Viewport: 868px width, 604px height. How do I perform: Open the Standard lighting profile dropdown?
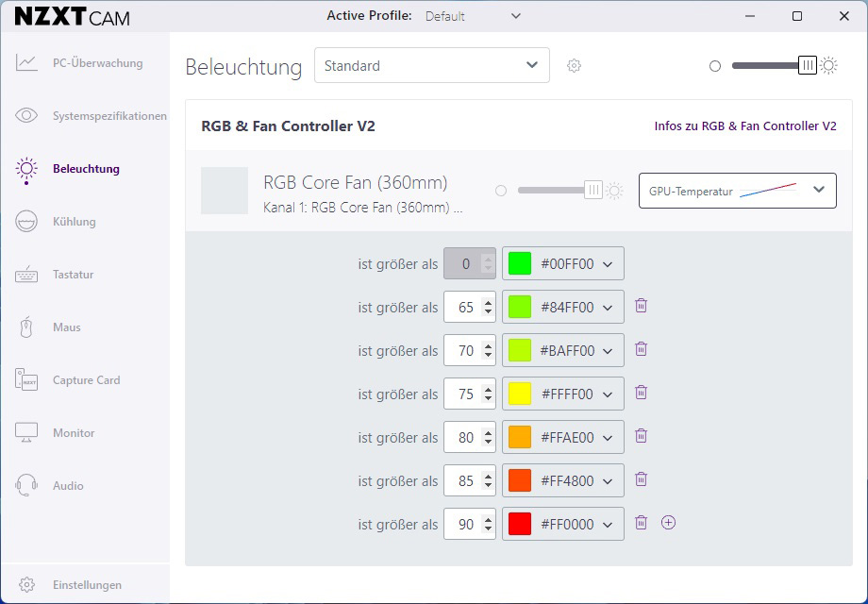click(x=432, y=65)
